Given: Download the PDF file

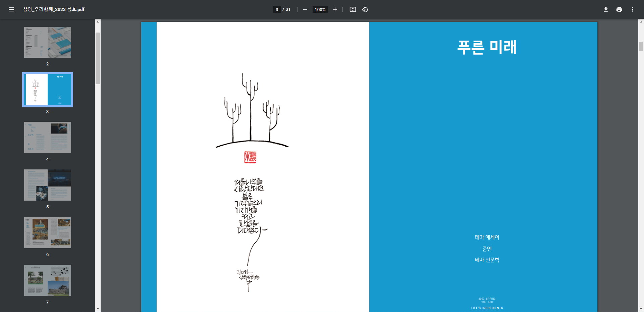Looking at the screenshot, I should click(x=606, y=9).
